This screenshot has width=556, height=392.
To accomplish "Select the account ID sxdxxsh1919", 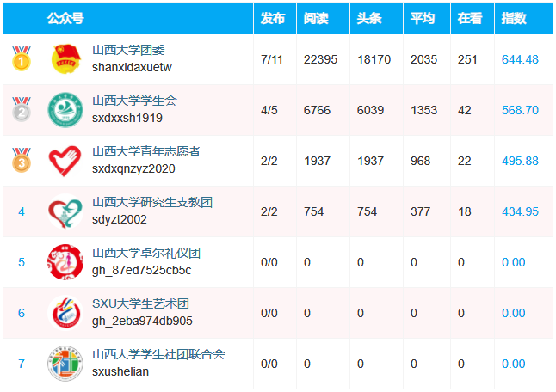I will (x=127, y=118).
